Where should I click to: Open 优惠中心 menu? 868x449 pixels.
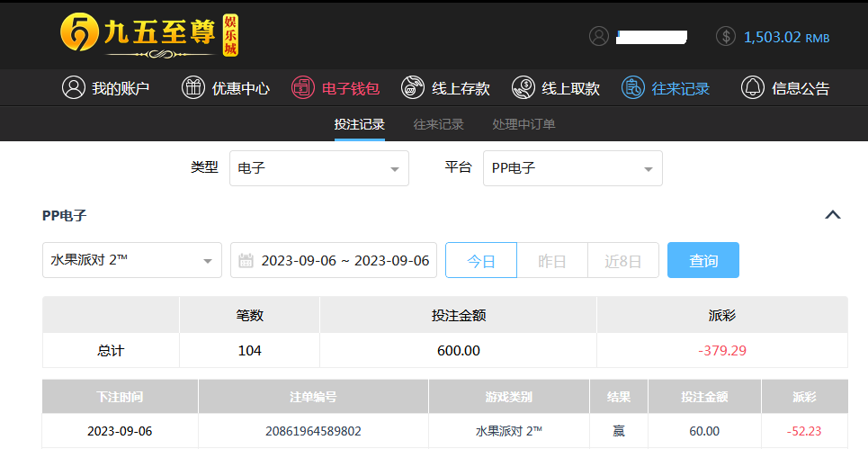226,88
